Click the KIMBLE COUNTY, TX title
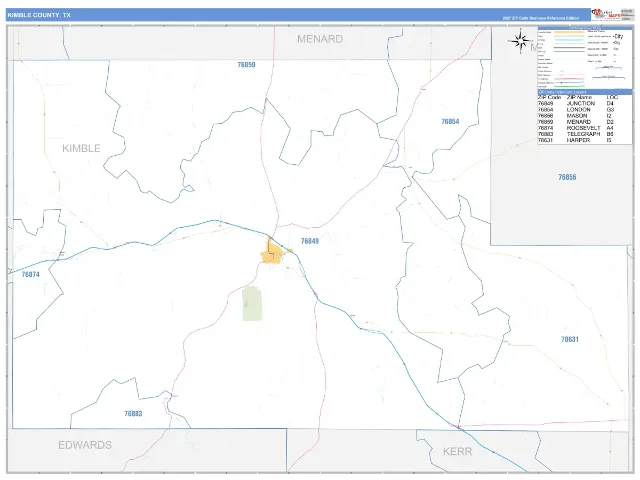Screen dimensions: 640x480 coord(39,15)
